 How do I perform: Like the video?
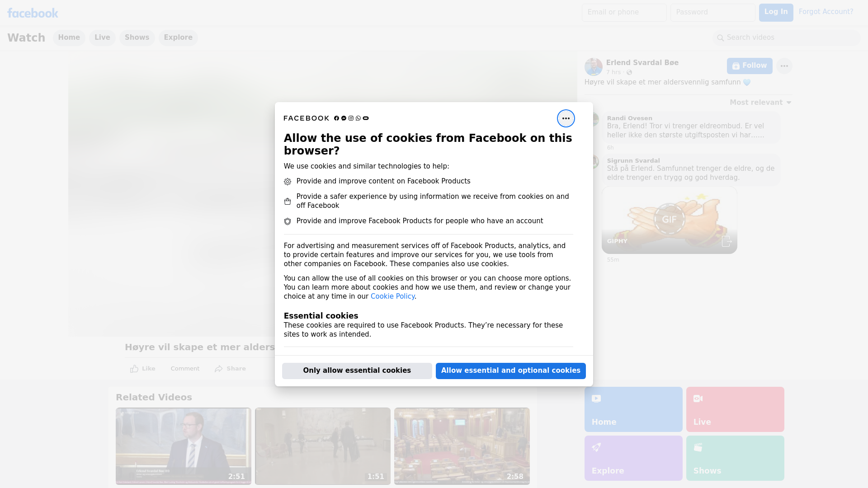(x=142, y=369)
